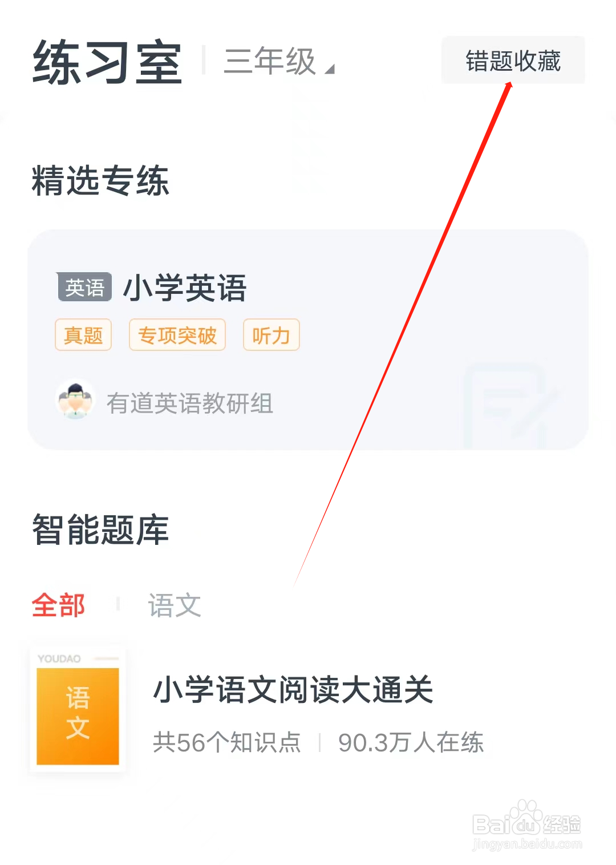Tap the 共56个知识点 info text
The height and width of the screenshot is (865, 616).
227,742
